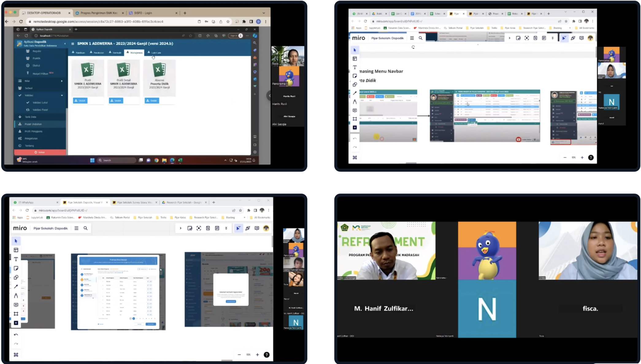641x364 pixels.
Task: Open Validasi Lokal in Dapodik sidebar
Action: point(40,102)
